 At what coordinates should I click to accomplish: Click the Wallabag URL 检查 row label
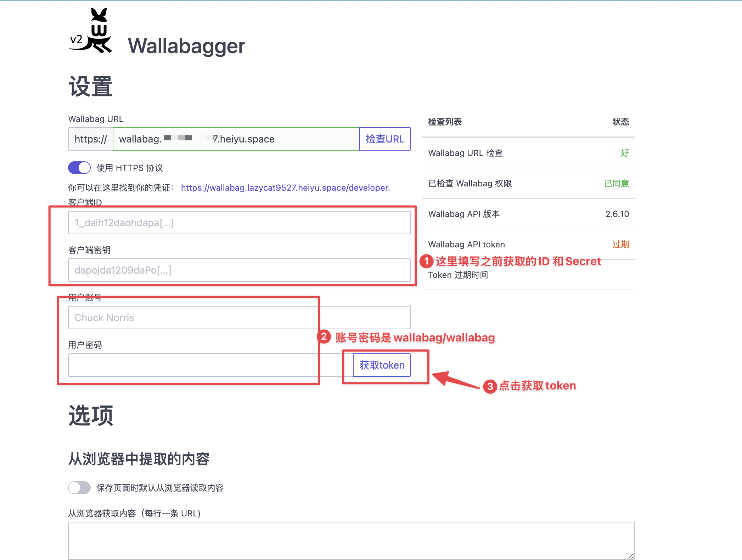(x=465, y=153)
